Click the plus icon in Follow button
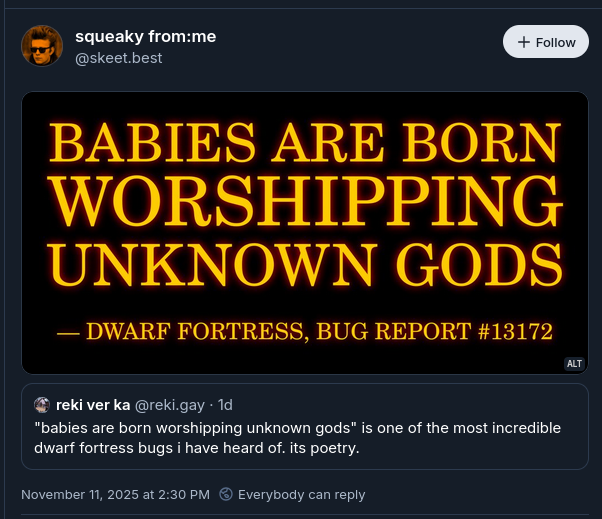 point(523,42)
